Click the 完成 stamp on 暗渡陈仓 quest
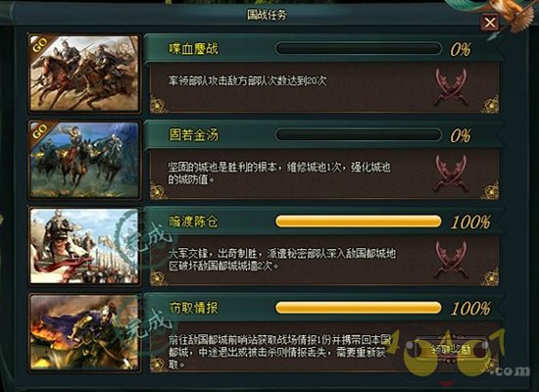539x392 pixels. click(146, 241)
